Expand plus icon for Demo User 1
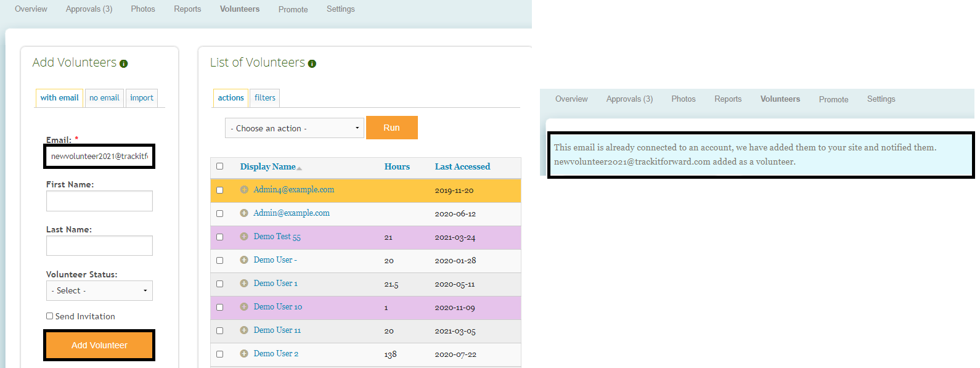Image resolution: width=980 pixels, height=368 pixels. pos(244,284)
